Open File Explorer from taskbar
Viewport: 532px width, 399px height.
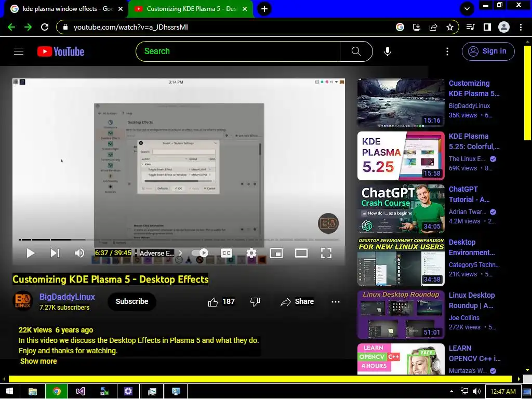coord(33,391)
